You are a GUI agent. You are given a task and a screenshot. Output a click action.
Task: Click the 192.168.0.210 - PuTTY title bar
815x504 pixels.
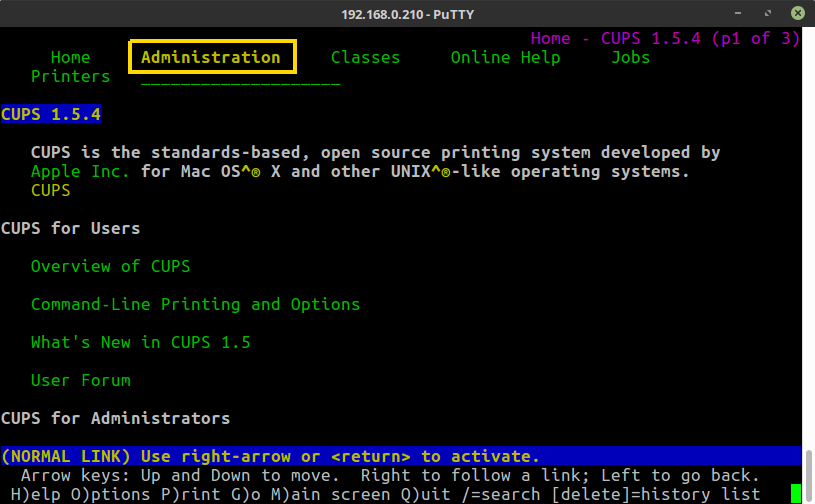coord(407,12)
